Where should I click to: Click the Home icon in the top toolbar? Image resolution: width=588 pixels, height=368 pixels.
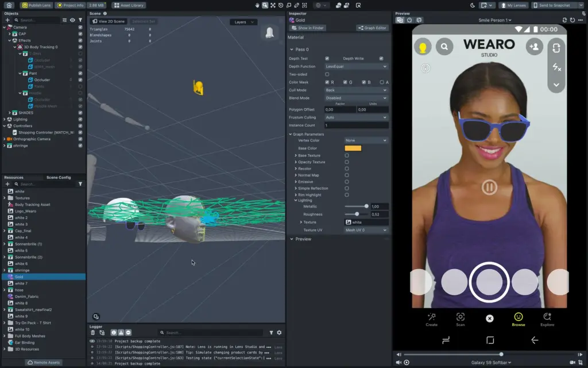coord(9,5)
